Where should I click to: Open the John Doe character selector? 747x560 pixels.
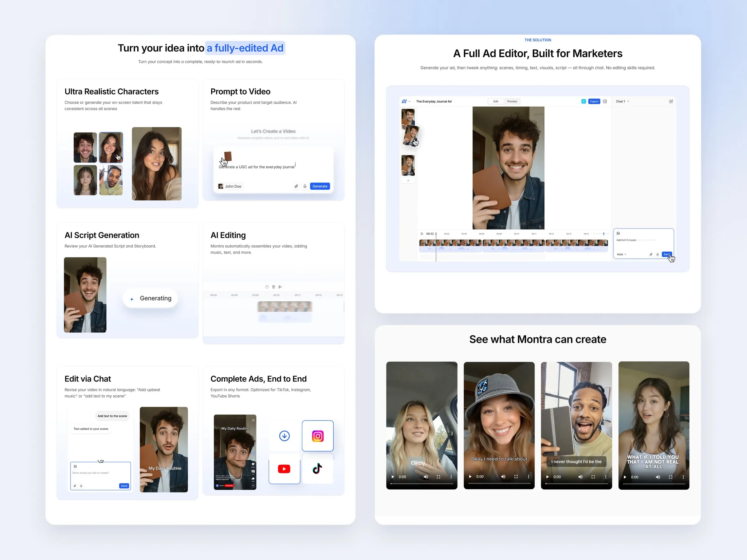pyautogui.click(x=230, y=186)
